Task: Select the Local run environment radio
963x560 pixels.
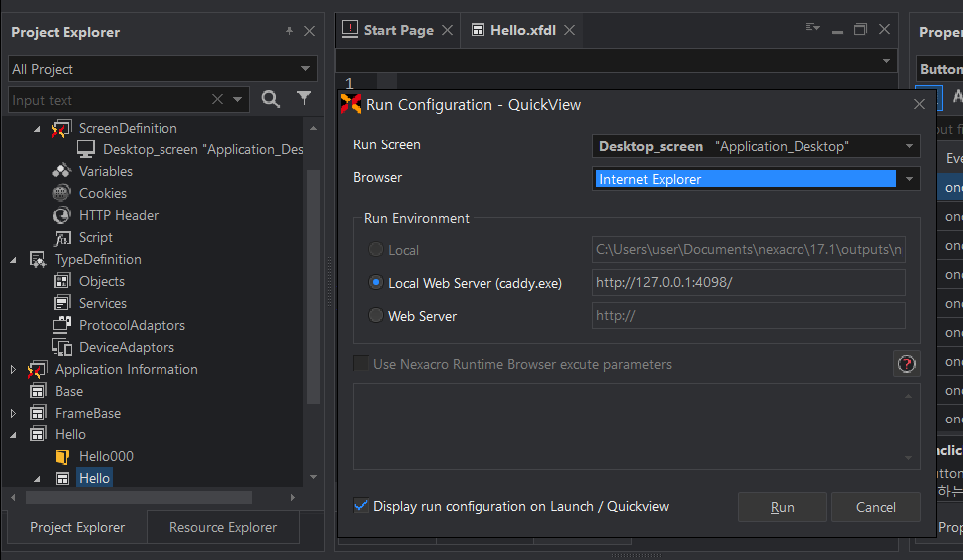Action: click(375, 249)
